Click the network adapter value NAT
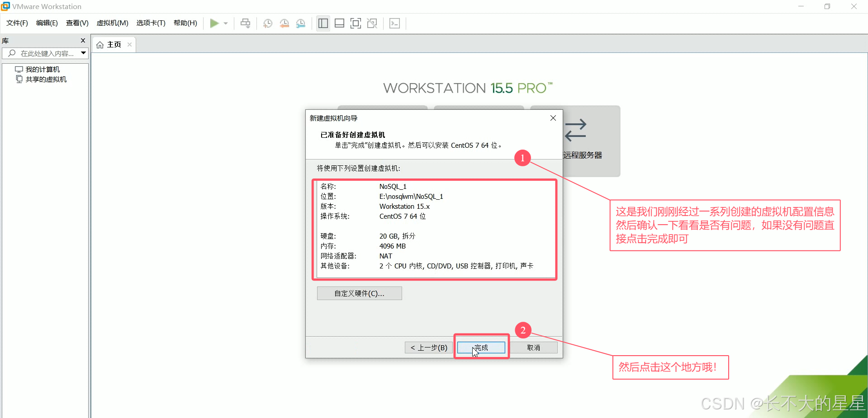Screen dimensions: 868x418 [x=386, y=256]
